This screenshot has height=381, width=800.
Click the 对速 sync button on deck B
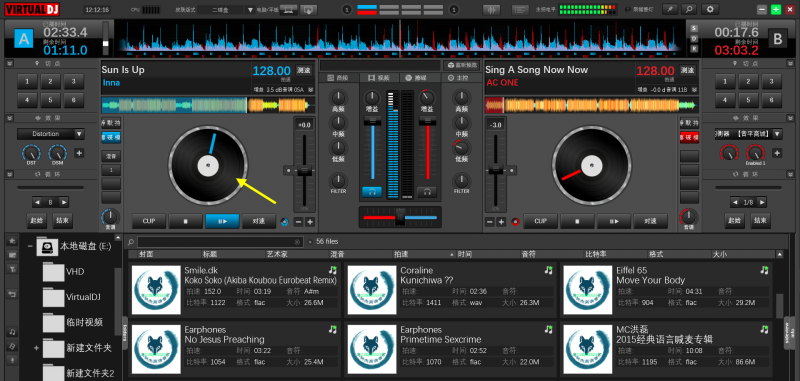click(x=650, y=221)
